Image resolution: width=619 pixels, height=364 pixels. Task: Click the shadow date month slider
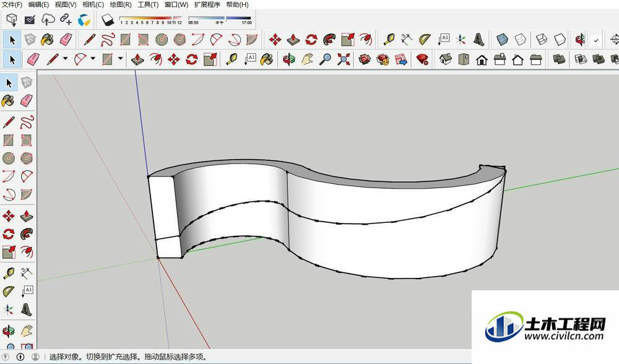tap(150, 20)
